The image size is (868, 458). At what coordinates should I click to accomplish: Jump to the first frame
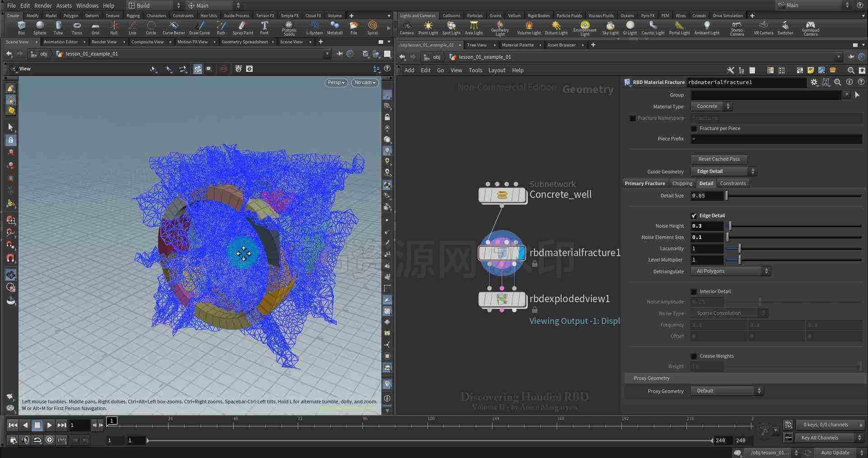click(x=13, y=425)
